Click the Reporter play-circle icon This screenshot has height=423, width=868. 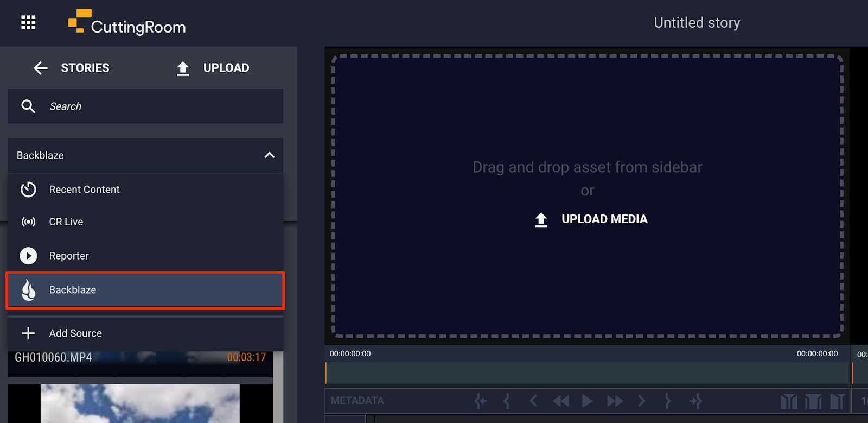28,256
